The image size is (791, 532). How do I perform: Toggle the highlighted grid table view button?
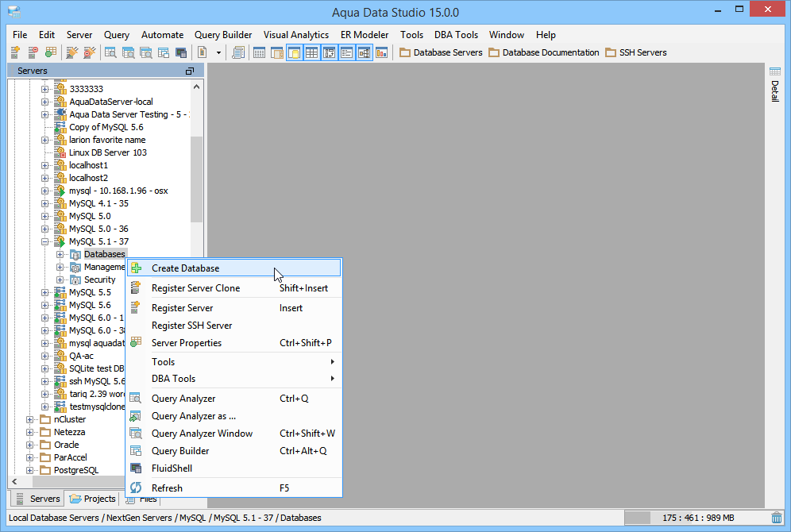(x=312, y=52)
